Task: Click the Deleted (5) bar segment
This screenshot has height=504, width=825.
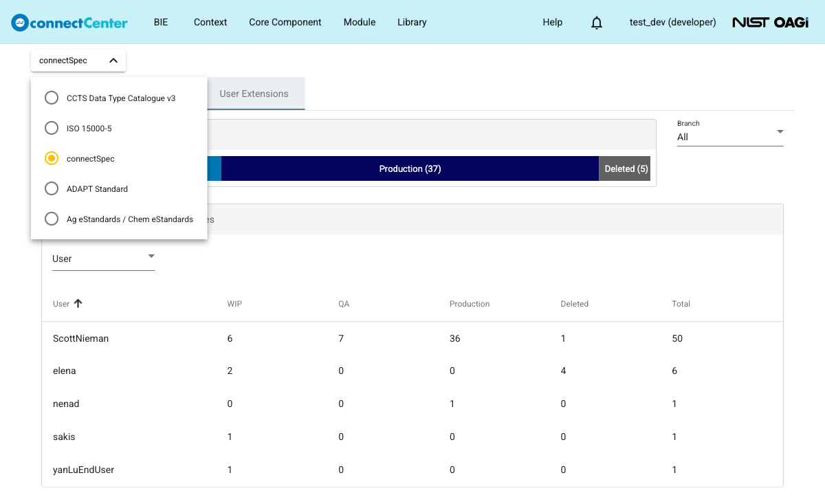Action: 625,168
